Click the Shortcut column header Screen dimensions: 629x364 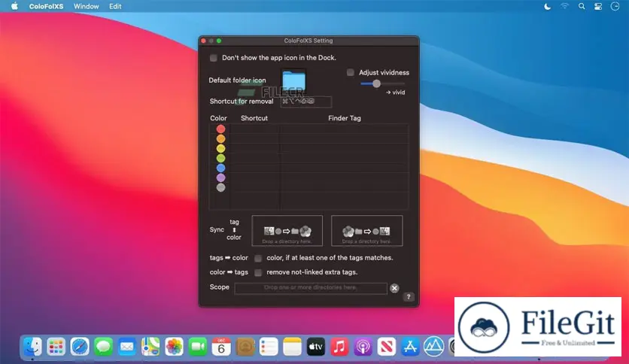pyautogui.click(x=254, y=118)
